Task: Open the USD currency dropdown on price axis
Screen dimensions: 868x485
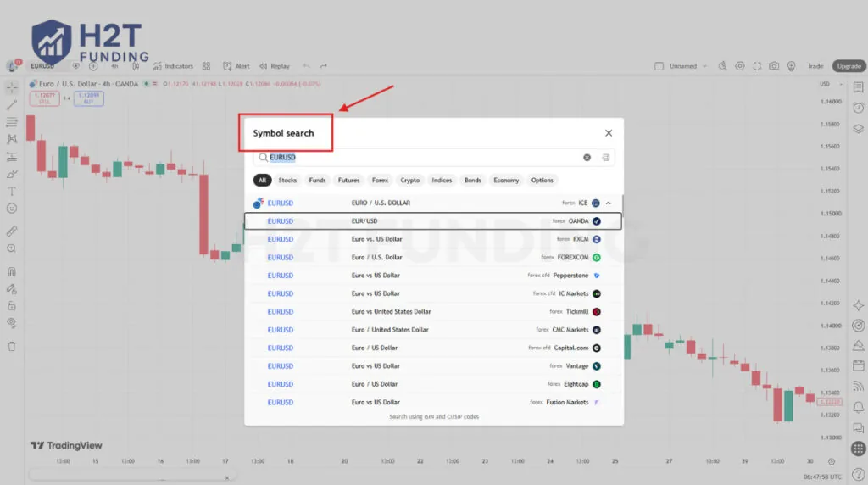Action: (x=831, y=84)
